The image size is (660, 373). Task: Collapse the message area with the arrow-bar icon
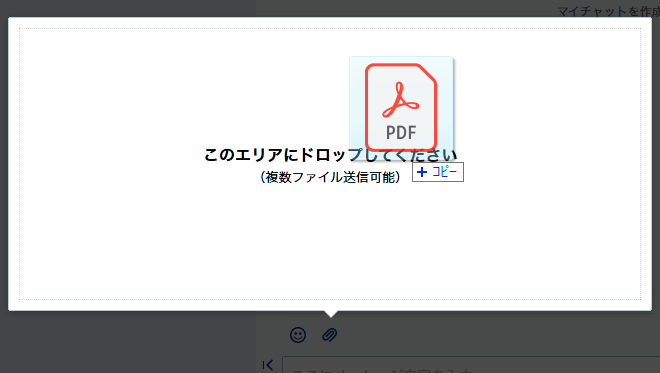pos(268,365)
